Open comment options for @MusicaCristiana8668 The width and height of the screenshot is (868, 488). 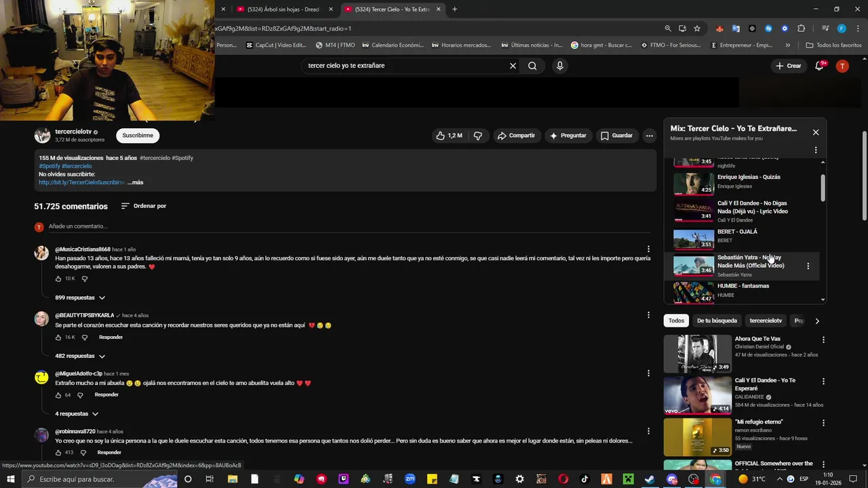(x=648, y=249)
